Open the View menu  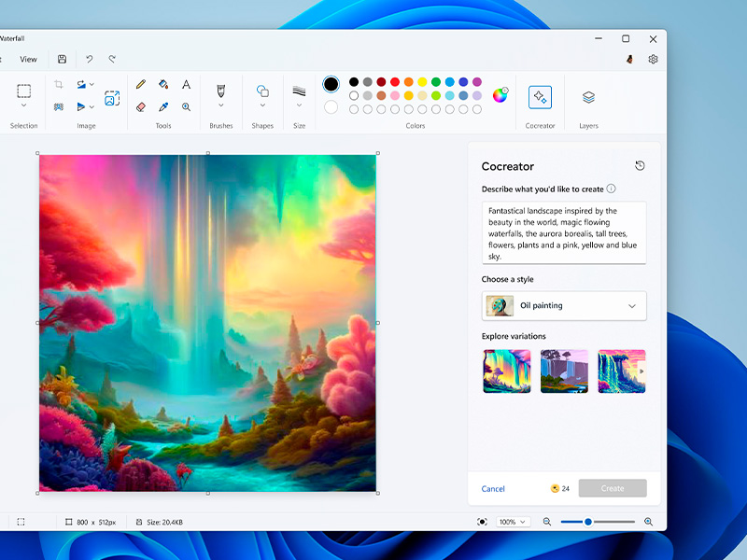click(x=29, y=59)
